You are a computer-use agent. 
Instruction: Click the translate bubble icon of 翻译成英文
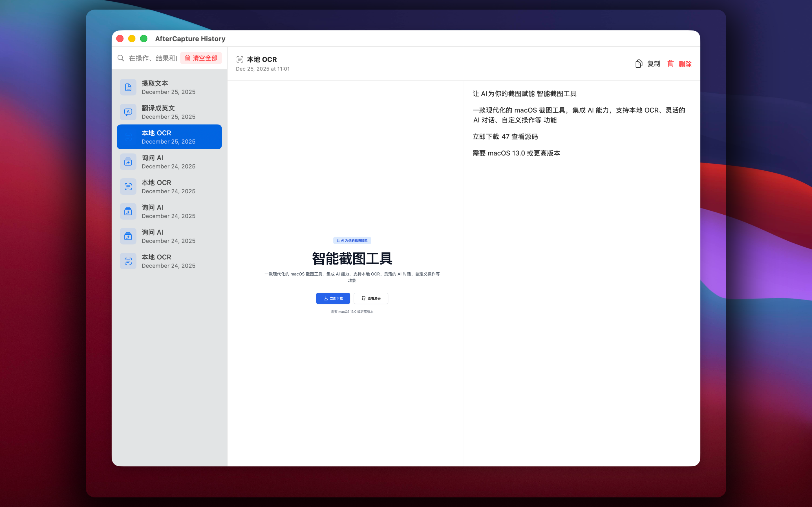tap(128, 112)
